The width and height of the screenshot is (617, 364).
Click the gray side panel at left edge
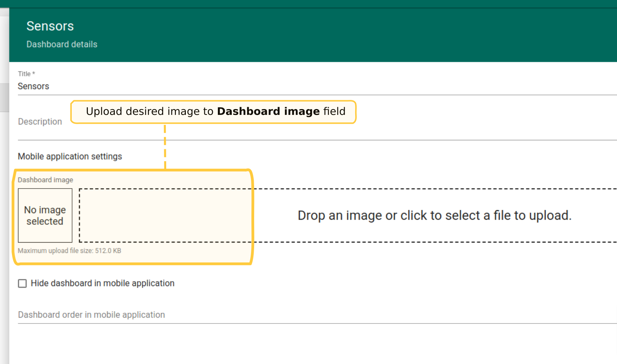click(4, 96)
